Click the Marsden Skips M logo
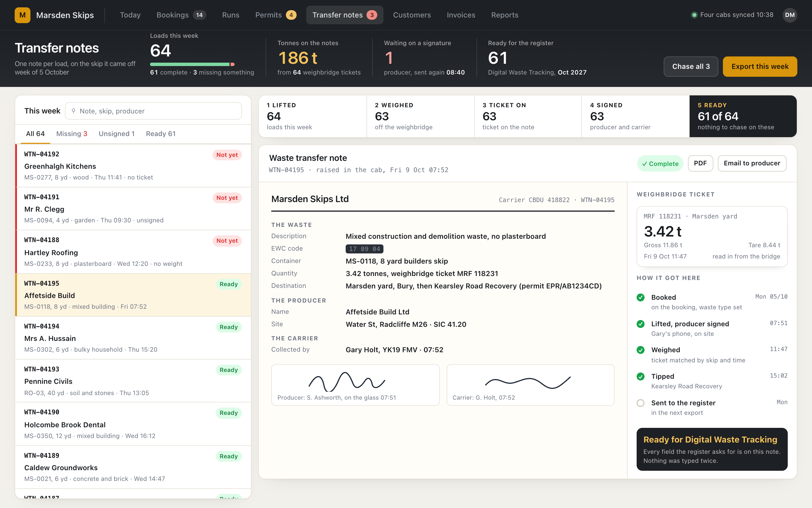 23,15
